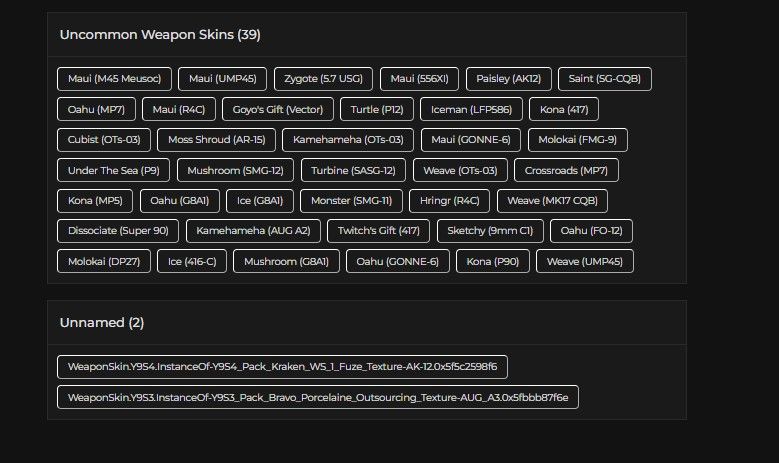
Task: Click the Kamehameha (OTs-03) tag
Action: click(x=348, y=140)
